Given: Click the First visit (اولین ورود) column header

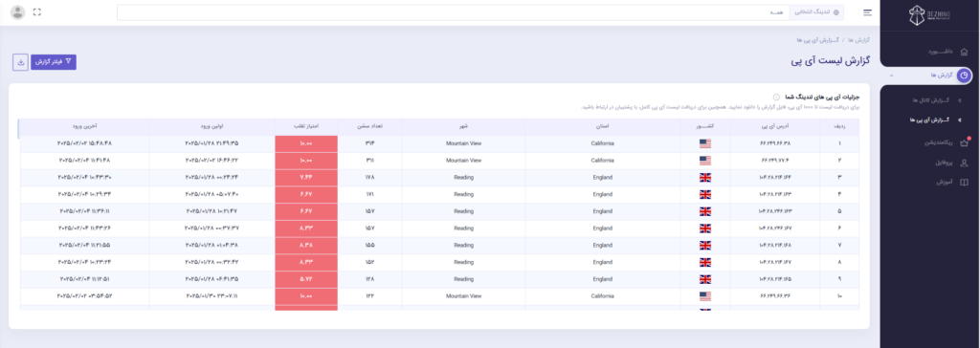Looking at the screenshot, I should 212,126.
